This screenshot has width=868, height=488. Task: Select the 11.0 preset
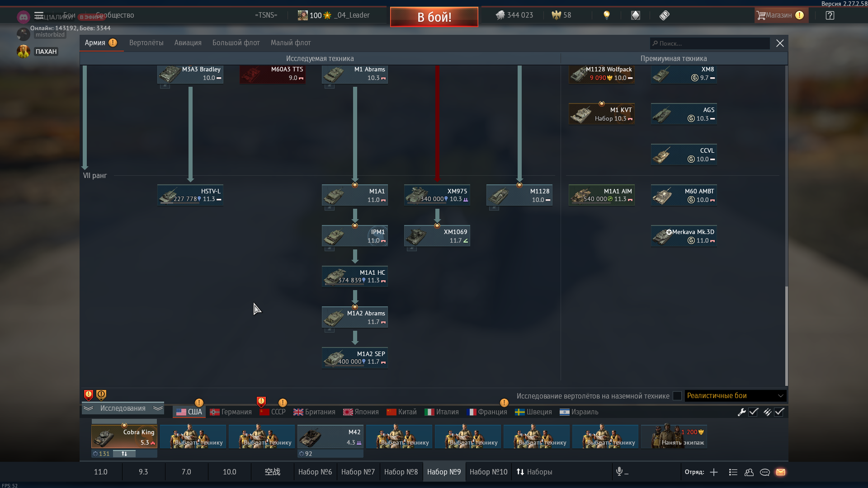tap(101, 472)
